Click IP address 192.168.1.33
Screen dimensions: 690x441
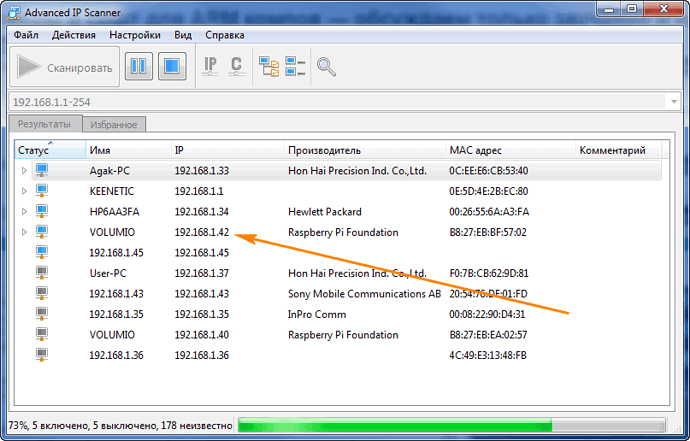click(x=202, y=171)
